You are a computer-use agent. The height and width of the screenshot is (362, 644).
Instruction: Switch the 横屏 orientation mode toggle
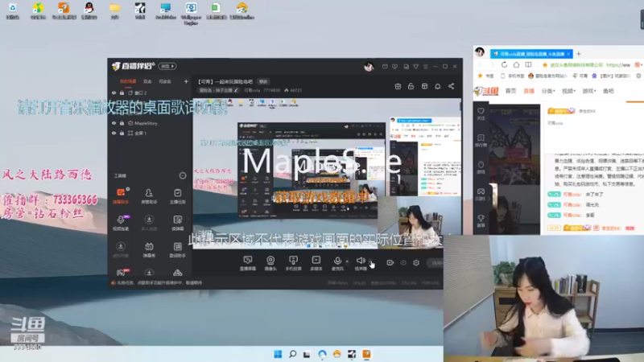(x=167, y=66)
